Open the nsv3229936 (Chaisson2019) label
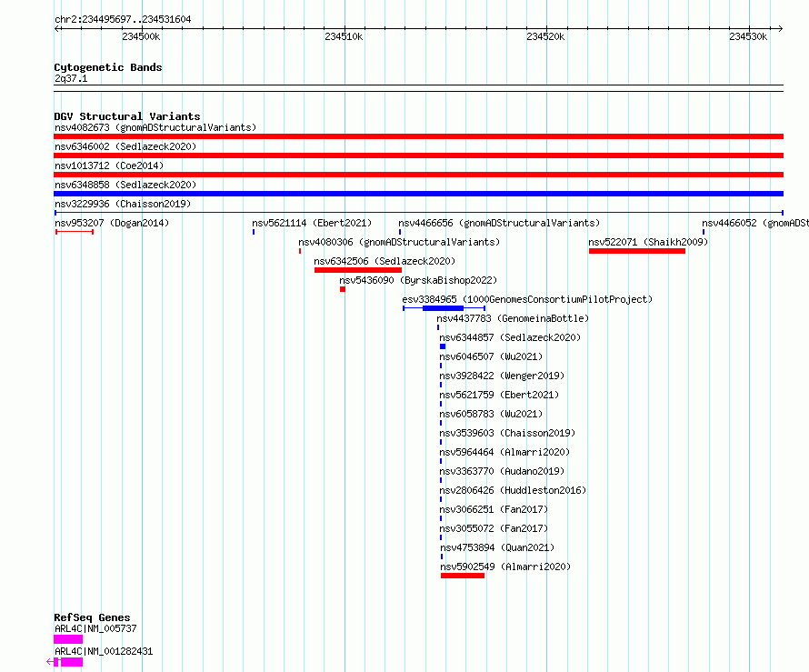 point(123,204)
